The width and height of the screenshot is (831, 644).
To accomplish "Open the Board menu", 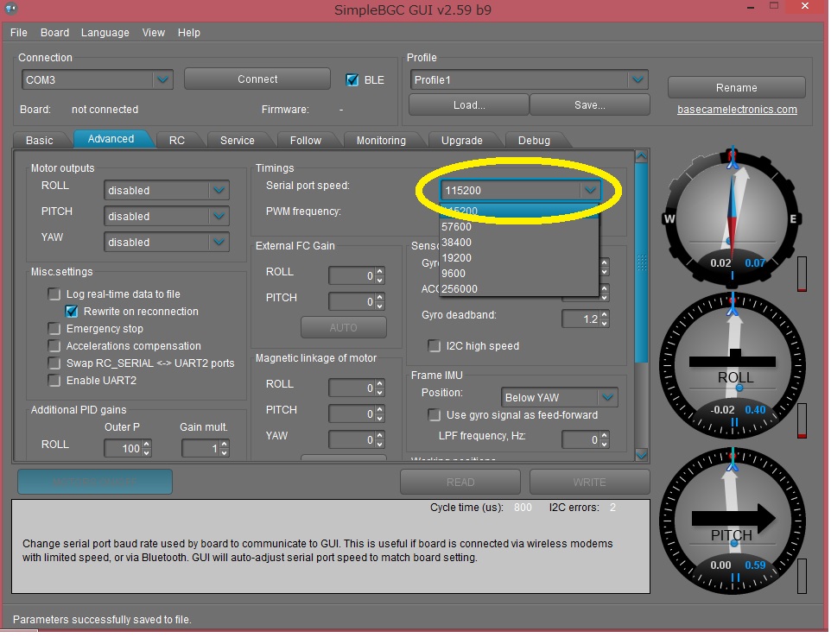I will click(x=54, y=32).
